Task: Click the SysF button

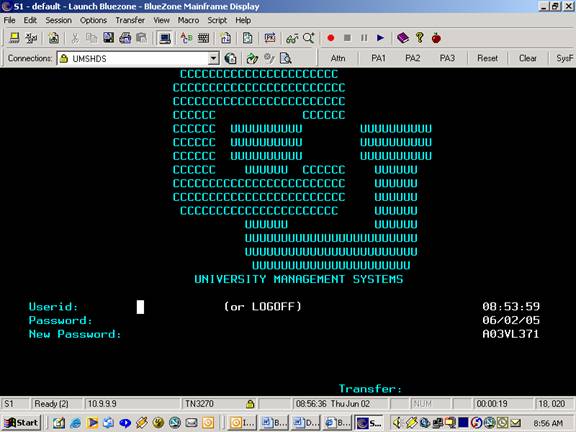Action: pyautogui.click(x=564, y=58)
